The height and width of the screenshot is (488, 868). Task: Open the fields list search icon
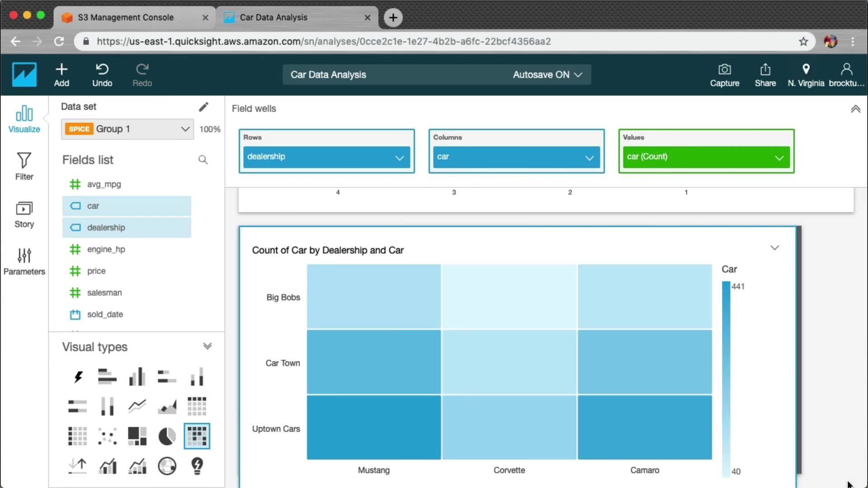pyautogui.click(x=203, y=160)
